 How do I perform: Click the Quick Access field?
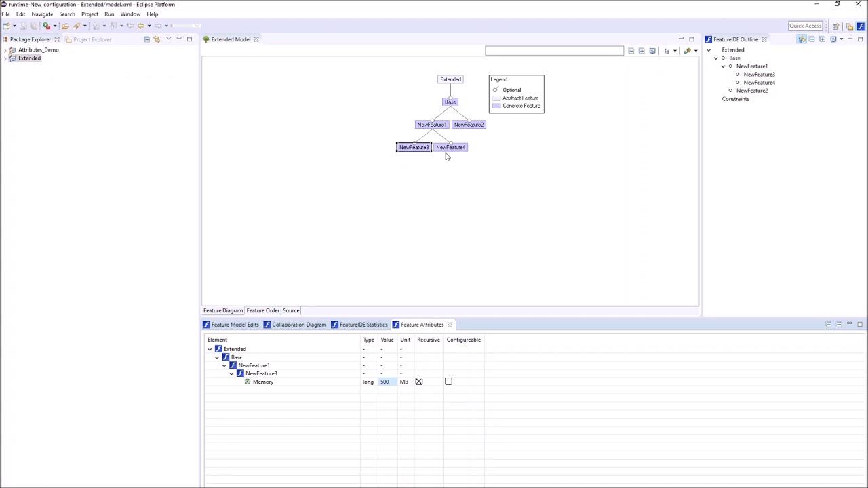coord(805,26)
